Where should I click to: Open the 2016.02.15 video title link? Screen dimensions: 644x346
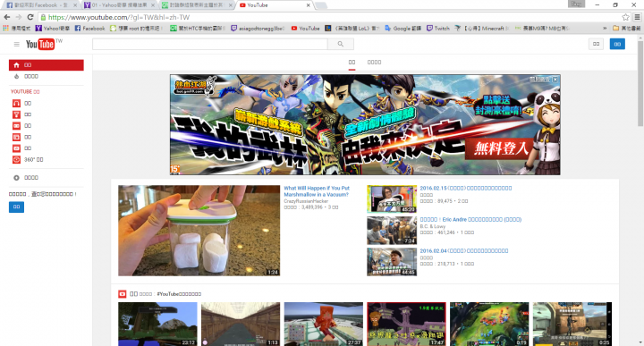pyautogui.click(x=466, y=188)
